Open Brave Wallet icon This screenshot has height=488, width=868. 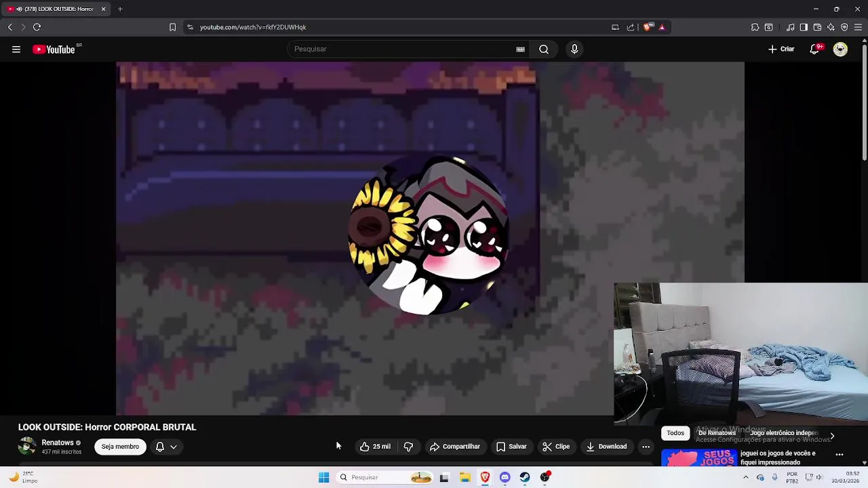pos(817,27)
